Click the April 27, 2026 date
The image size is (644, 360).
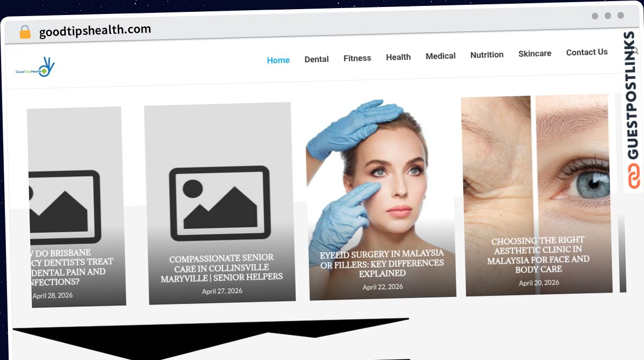pos(222,291)
